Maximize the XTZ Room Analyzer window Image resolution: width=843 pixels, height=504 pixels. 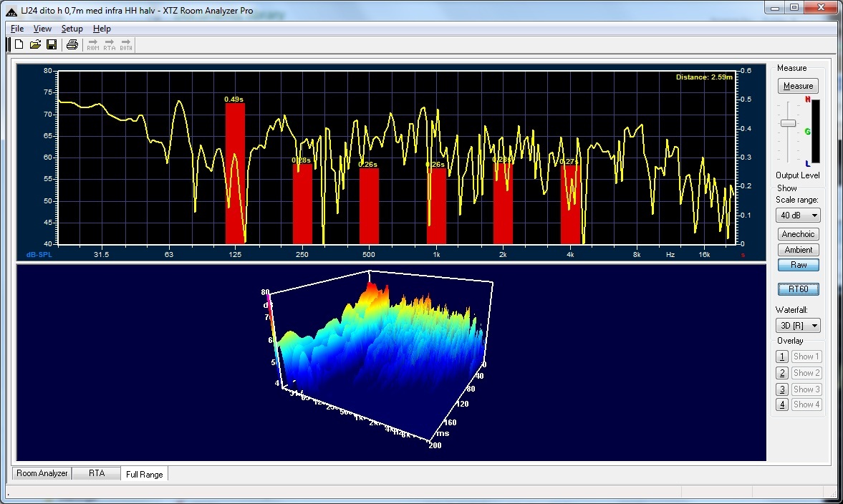point(794,8)
